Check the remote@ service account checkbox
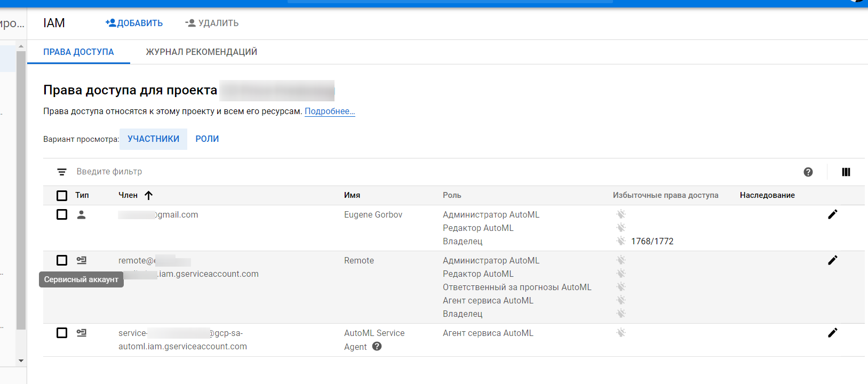This screenshot has height=384, width=868. (x=62, y=260)
